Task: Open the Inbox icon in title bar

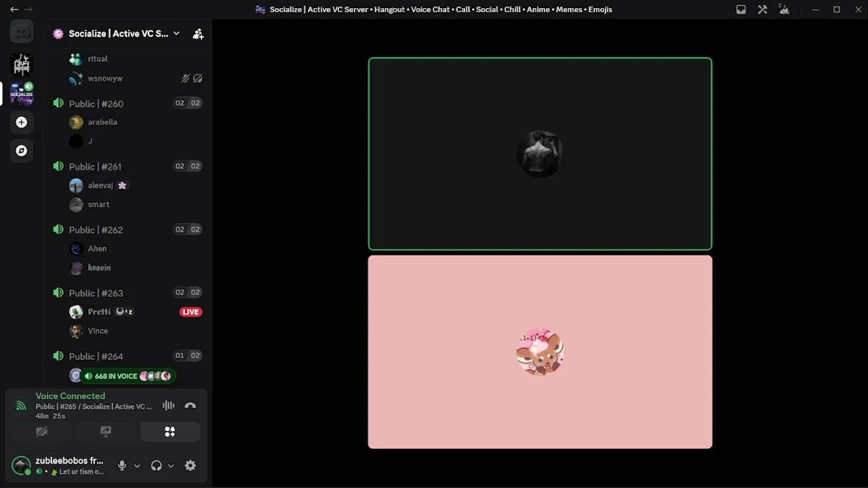Action: (x=741, y=9)
